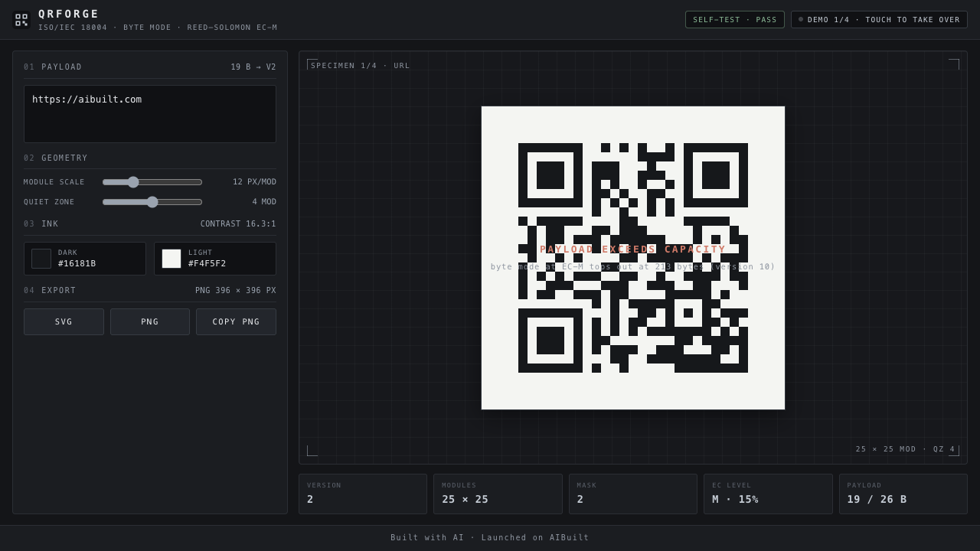The image size is (980, 551).
Task: Adjust the Quiet Zone slider
Action: pos(152,202)
